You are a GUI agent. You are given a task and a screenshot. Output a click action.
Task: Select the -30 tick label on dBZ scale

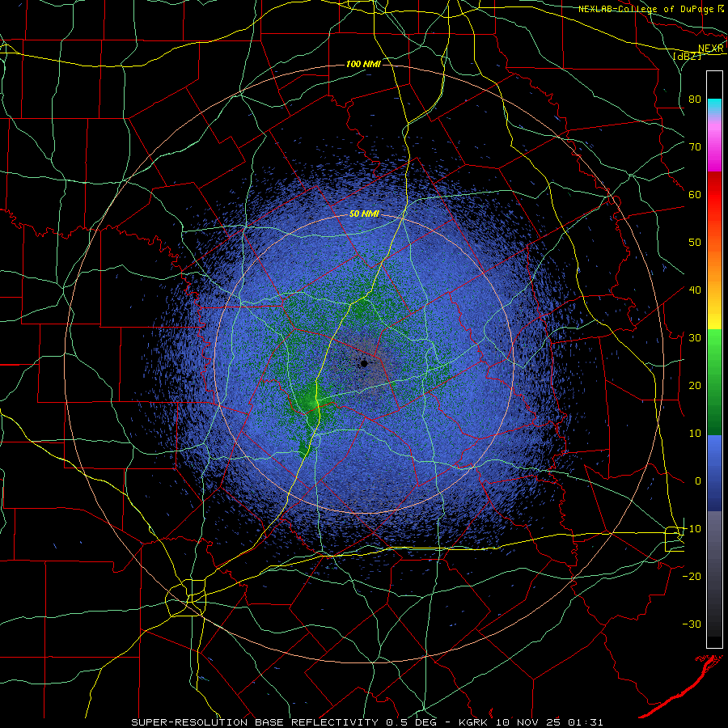point(692,624)
